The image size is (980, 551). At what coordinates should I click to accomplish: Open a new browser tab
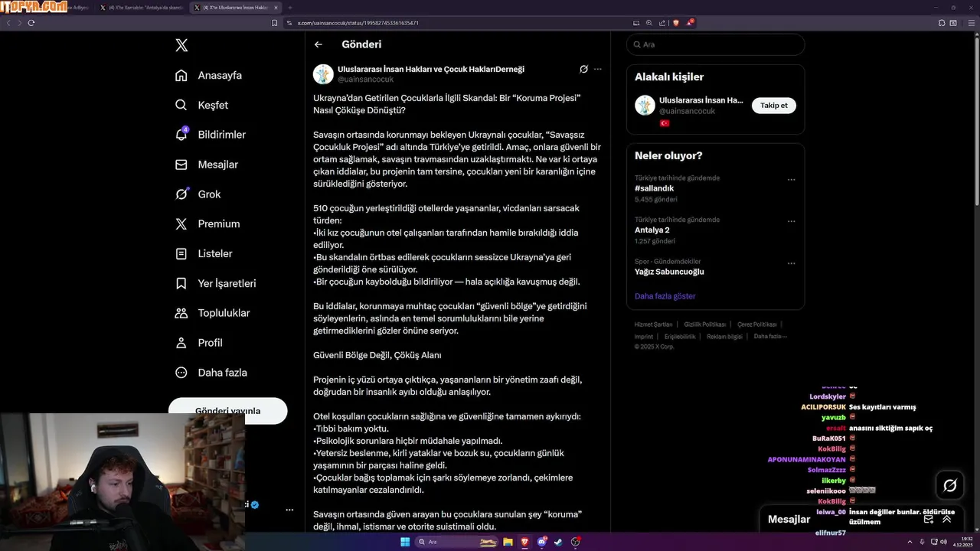coord(290,8)
